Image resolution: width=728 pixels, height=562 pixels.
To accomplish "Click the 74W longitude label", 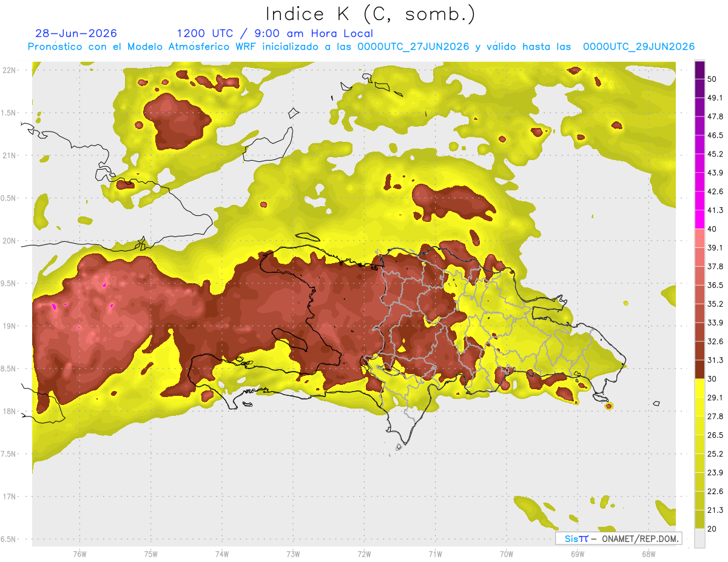I will point(221,554).
